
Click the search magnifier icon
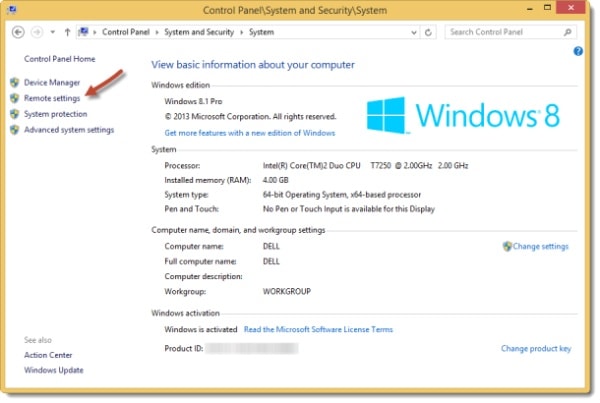point(567,32)
